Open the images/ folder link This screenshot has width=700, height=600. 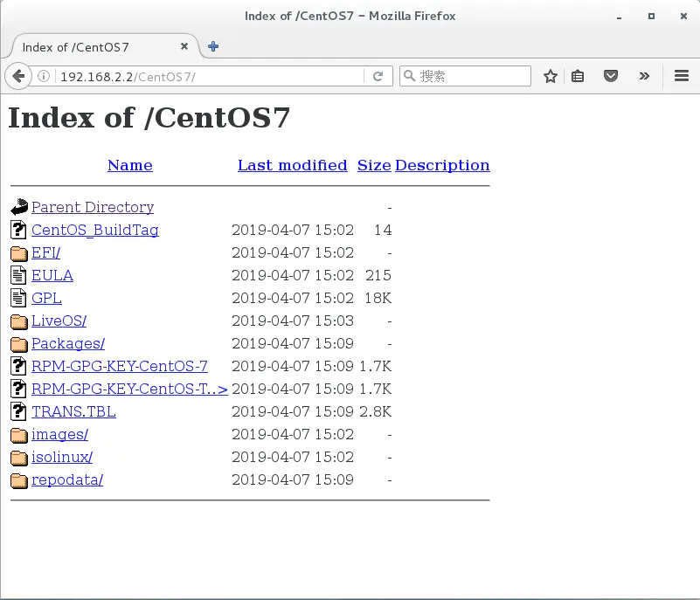click(x=59, y=434)
